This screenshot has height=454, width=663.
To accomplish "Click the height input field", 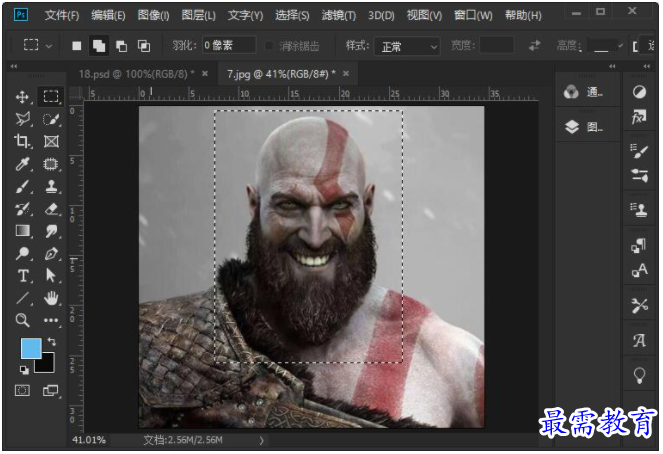I will point(601,45).
